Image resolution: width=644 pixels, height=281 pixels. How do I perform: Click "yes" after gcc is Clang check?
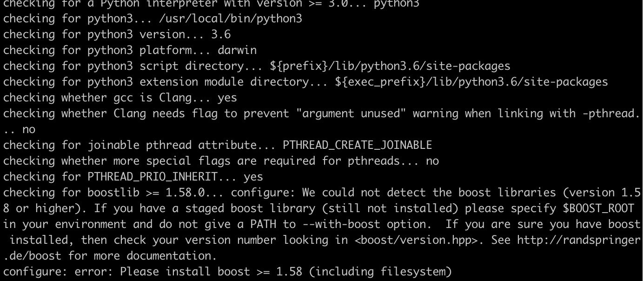(x=227, y=98)
